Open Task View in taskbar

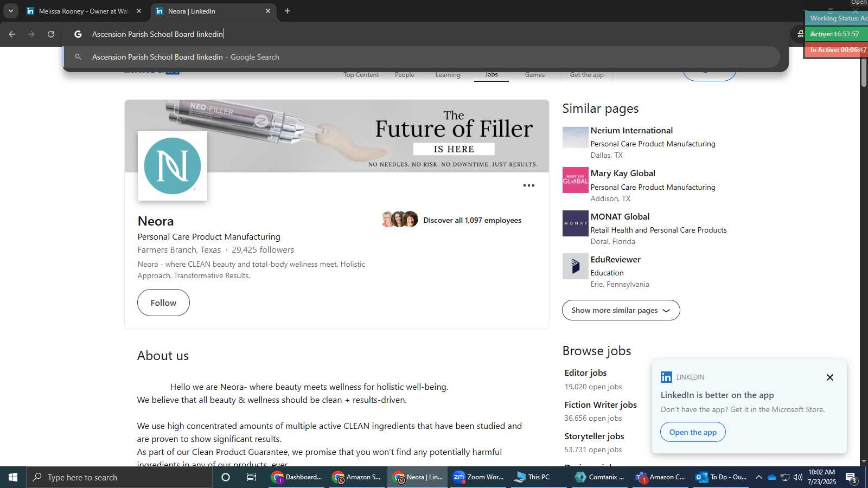(x=252, y=477)
